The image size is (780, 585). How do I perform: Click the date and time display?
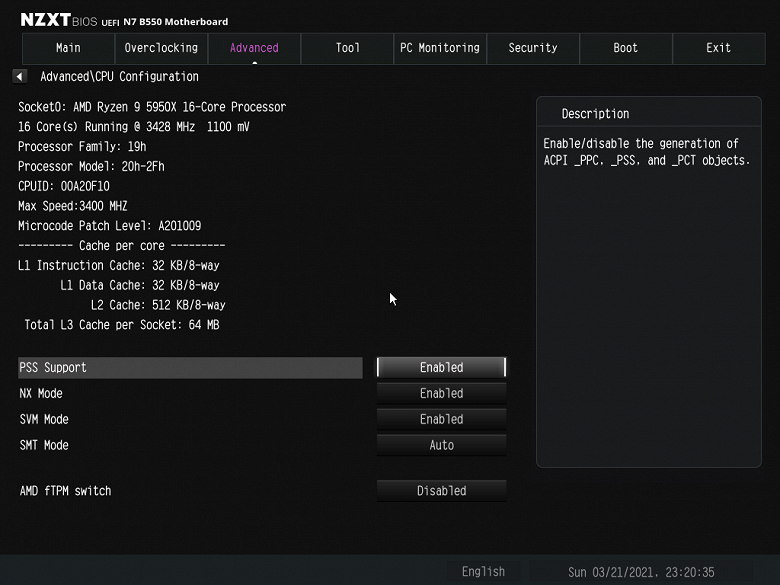[641, 572]
